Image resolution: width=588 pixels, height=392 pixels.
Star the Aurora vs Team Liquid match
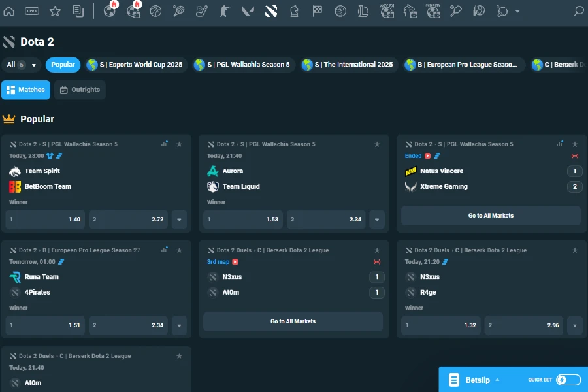coord(376,144)
